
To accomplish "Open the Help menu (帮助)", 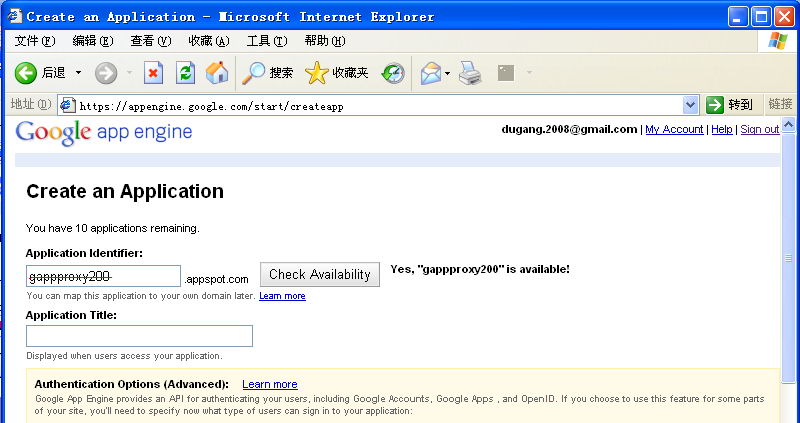I will [x=325, y=41].
